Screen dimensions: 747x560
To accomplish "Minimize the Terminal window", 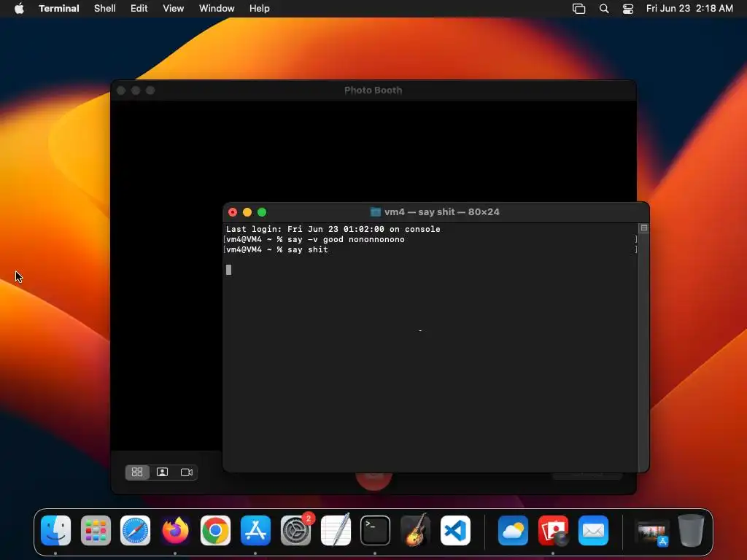I will (247, 212).
